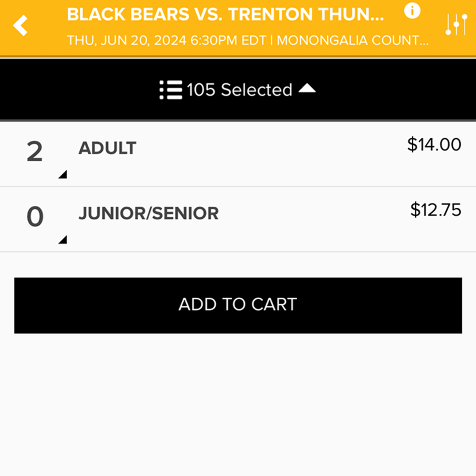This screenshot has height=476, width=476.
Task: Click the '105 Selected' section label
Action: (x=239, y=90)
